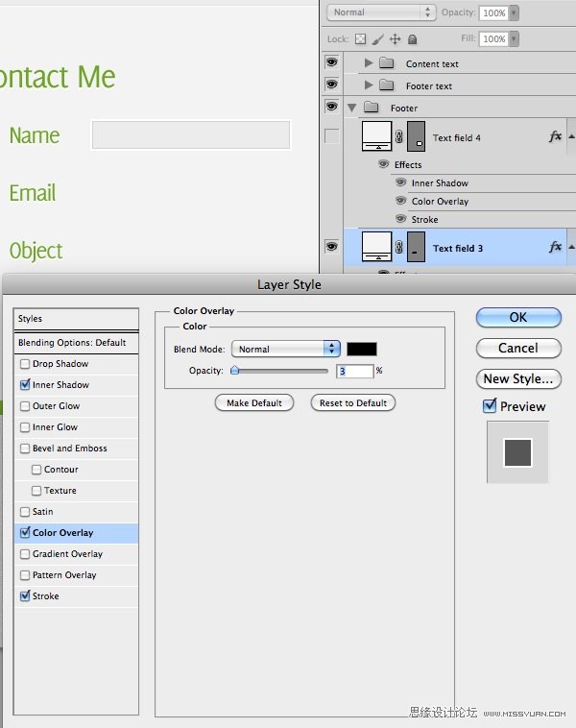Click the Footer group folder icon
The height and width of the screenshot is (728, 576).
(371, 108)
